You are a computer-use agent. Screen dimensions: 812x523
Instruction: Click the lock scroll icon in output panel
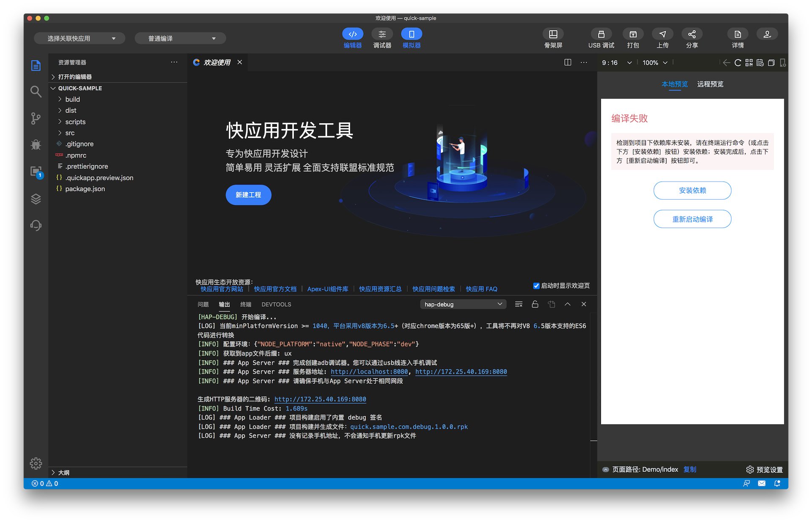coord(535,304)
